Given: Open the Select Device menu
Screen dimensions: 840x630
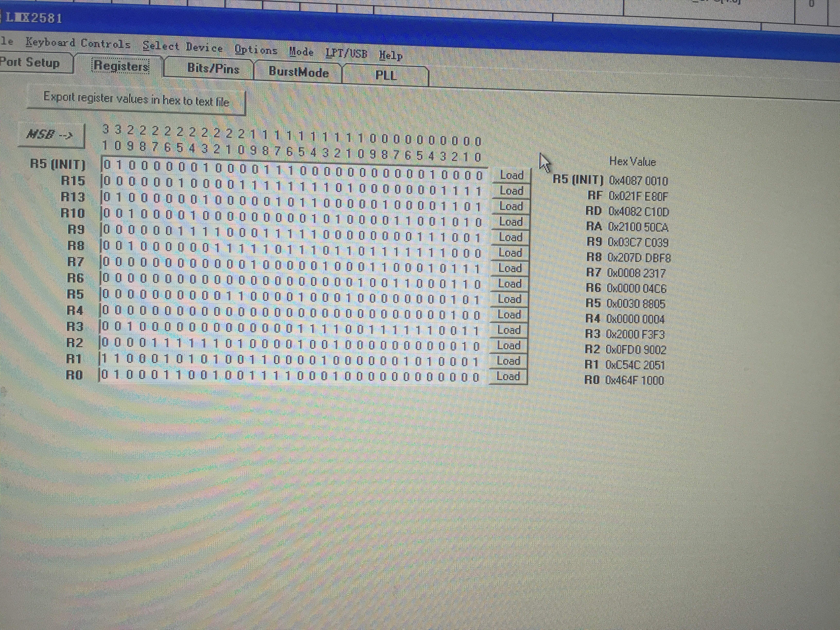Looking at the screenshot, I should click(182, 47).
